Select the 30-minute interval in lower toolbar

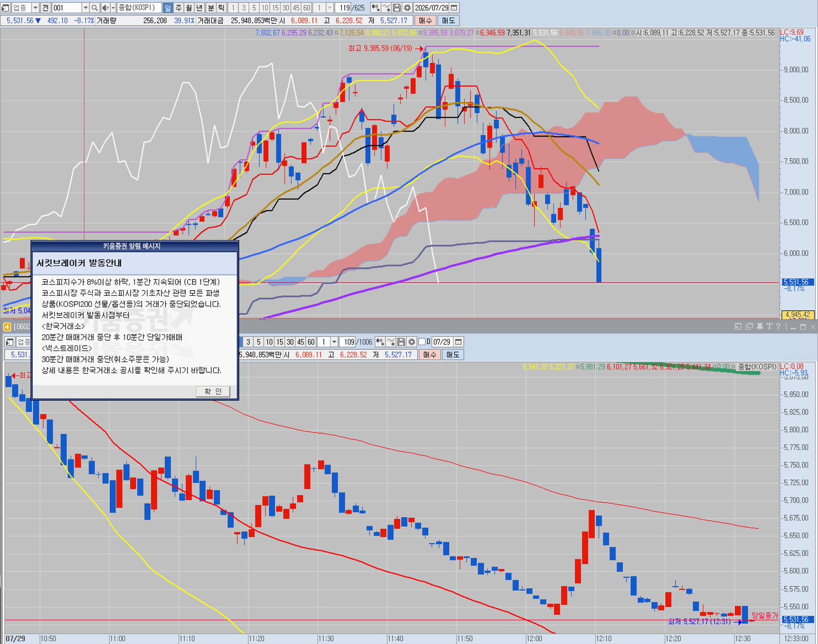pos(290,342)
